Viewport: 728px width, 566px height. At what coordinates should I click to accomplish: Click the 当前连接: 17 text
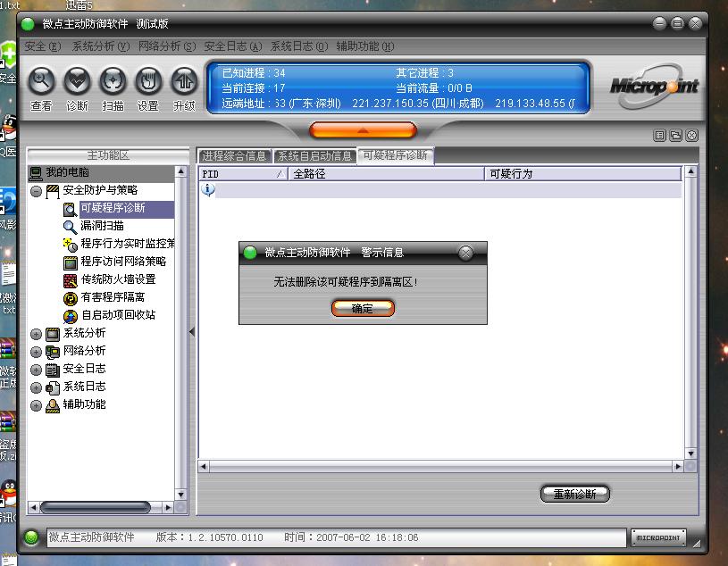[x=254, y=88]
